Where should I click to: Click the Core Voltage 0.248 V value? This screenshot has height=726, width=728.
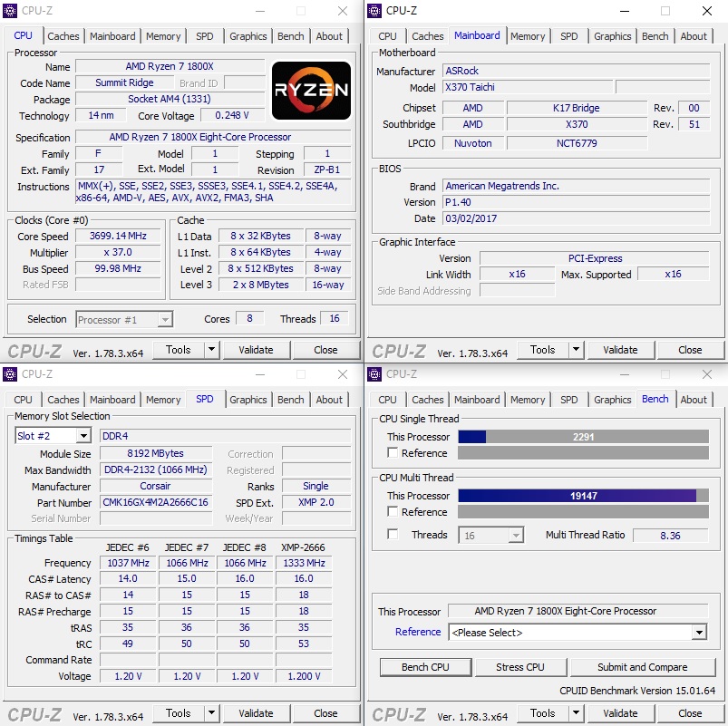point(232,115)
